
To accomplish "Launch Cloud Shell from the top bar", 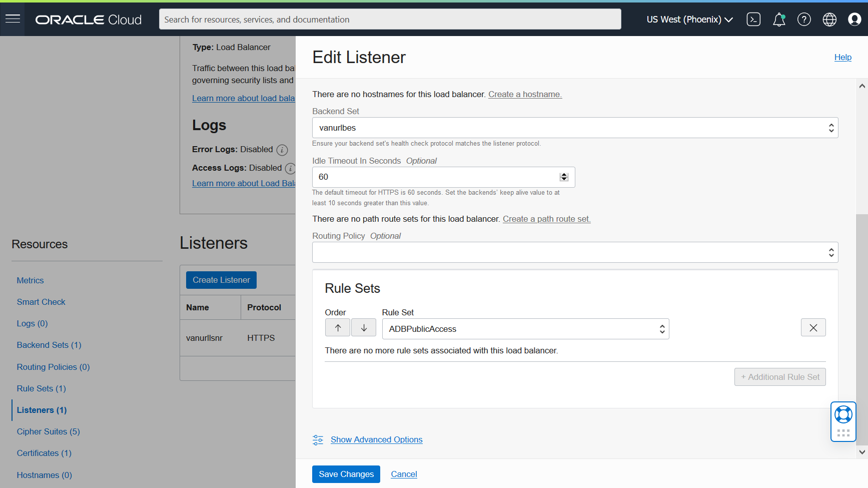I will pyautogui.click(x=753, y=19).
